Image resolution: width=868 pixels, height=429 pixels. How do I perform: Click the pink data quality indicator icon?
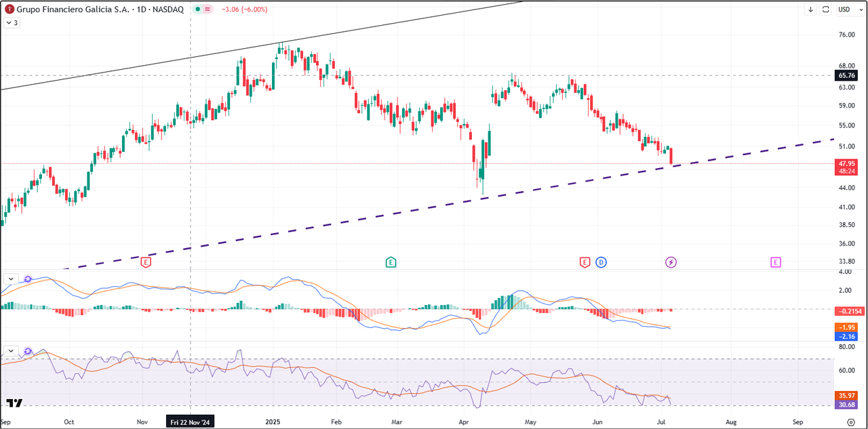coord(207,9)
